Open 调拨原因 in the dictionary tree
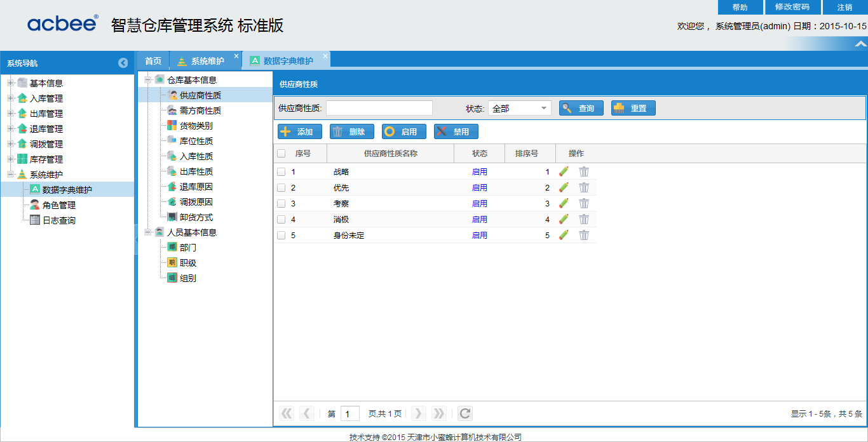The image size is (868, 442). 196,202
